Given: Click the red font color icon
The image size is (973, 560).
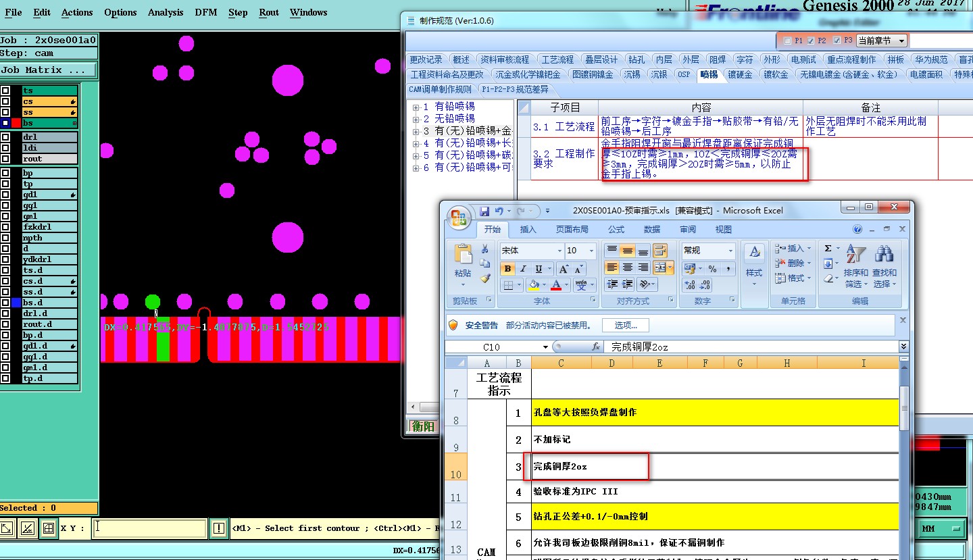Looking at the screenshot, I should click(556, 285).
